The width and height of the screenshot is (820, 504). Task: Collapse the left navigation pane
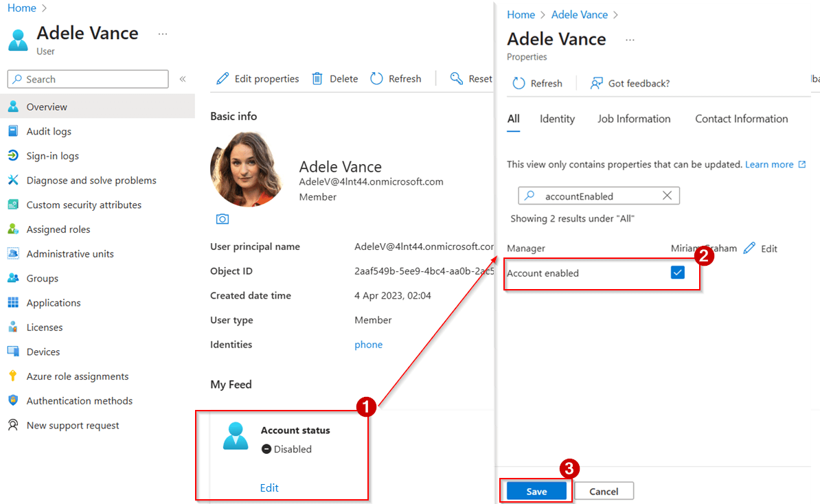coord(183,78)
